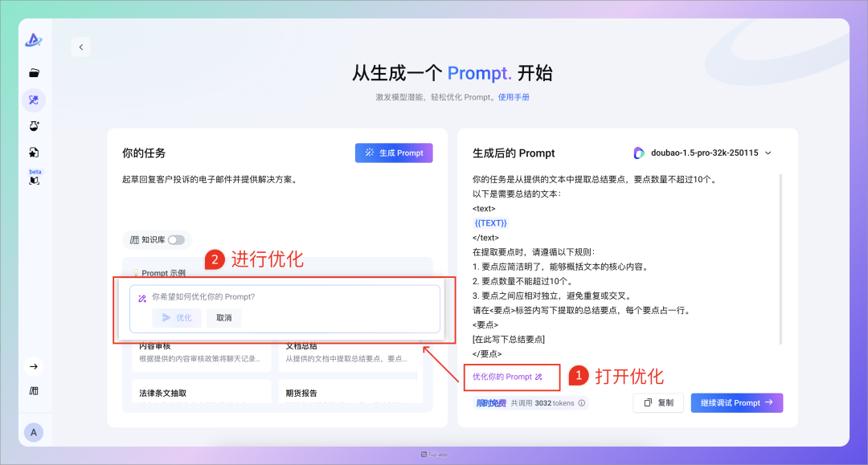Click the optimize prompt input field
This screenshot has height=465, width=868.
tap(289, 297)
